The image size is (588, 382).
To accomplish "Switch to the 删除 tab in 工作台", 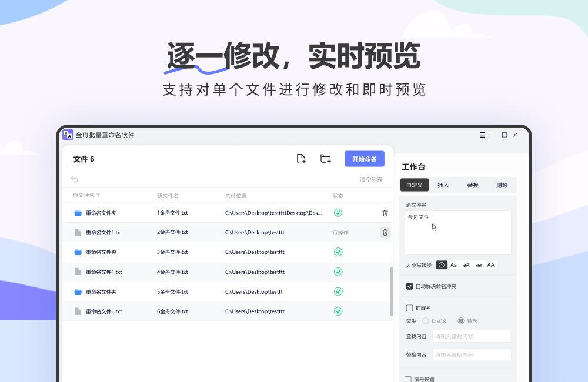I will click(x=502, y=185).
